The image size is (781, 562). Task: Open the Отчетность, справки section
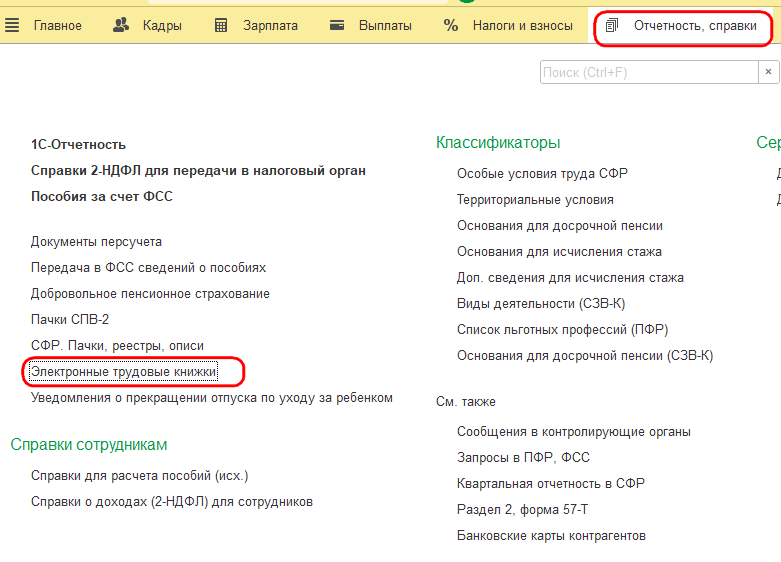tap(695, 25)
